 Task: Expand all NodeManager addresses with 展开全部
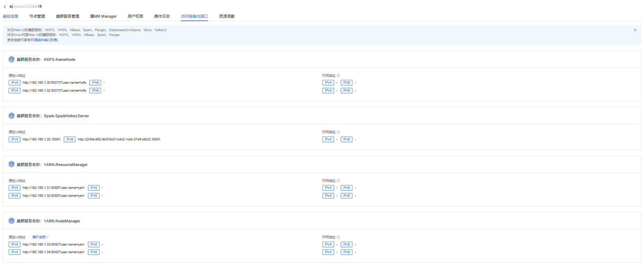(x=40, y=237)
